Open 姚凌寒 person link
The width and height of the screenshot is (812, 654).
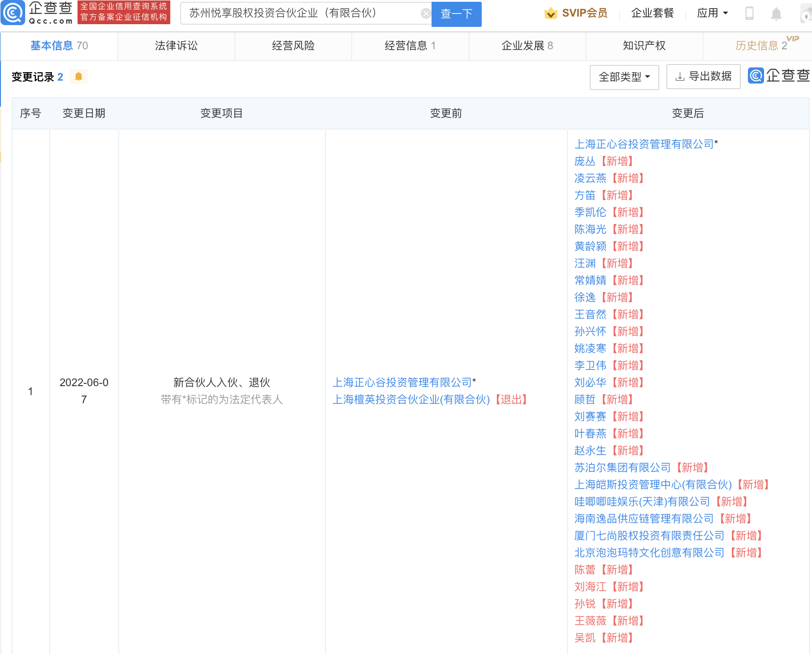pos(590,349)
